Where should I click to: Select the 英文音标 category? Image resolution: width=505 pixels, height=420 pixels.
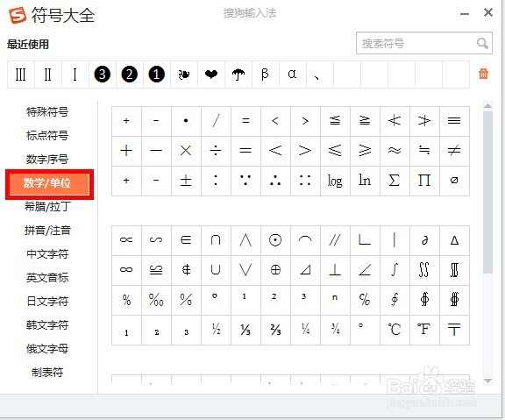point(47,277)
